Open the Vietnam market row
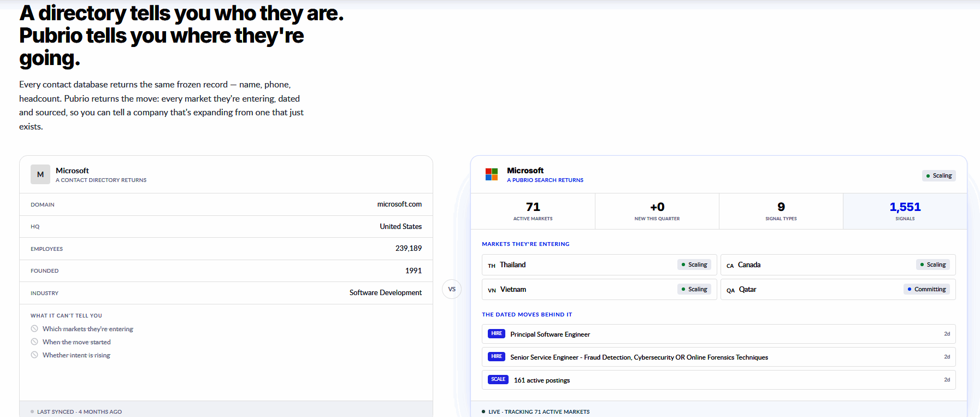The image size is (980, 417). (x=599, y=289)
